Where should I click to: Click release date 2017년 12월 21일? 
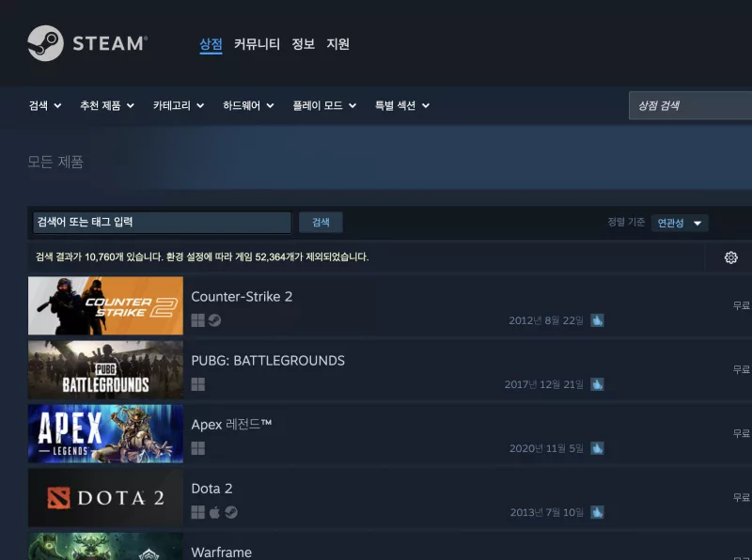(x=544, y=384)
